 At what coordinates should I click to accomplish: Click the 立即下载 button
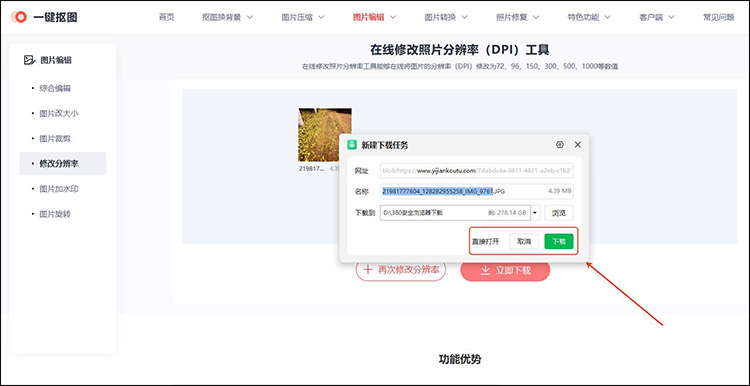(x=505, y=270)
